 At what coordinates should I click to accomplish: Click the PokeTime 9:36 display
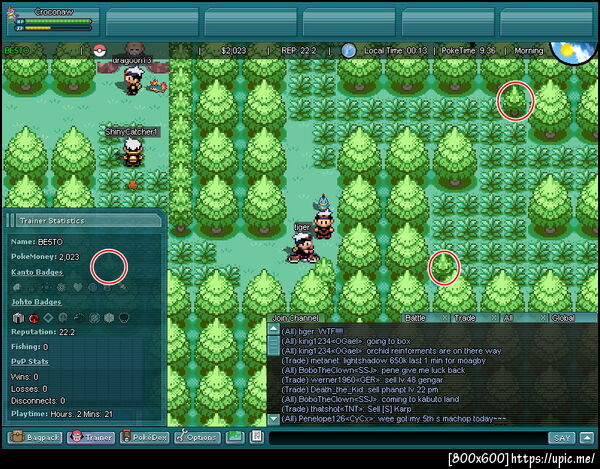pos(468,50)
